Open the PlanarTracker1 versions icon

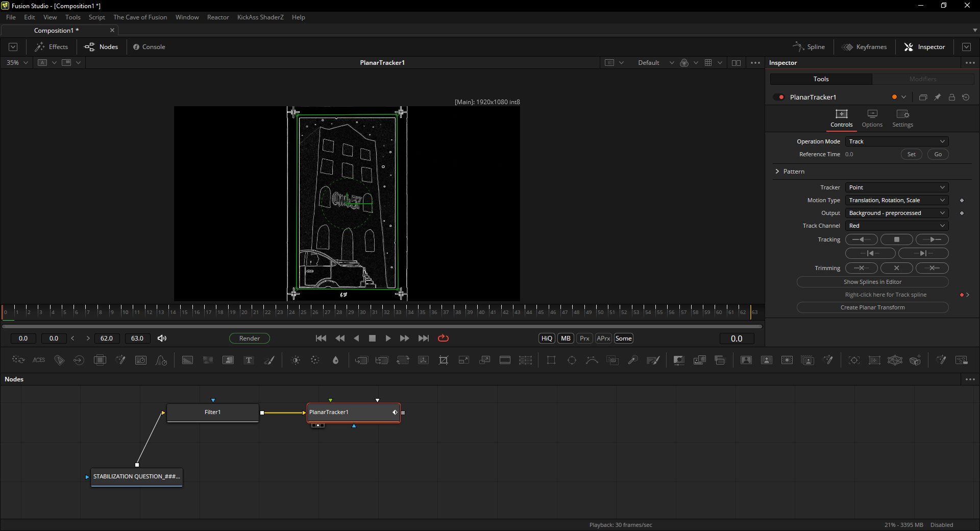point(923,97)
